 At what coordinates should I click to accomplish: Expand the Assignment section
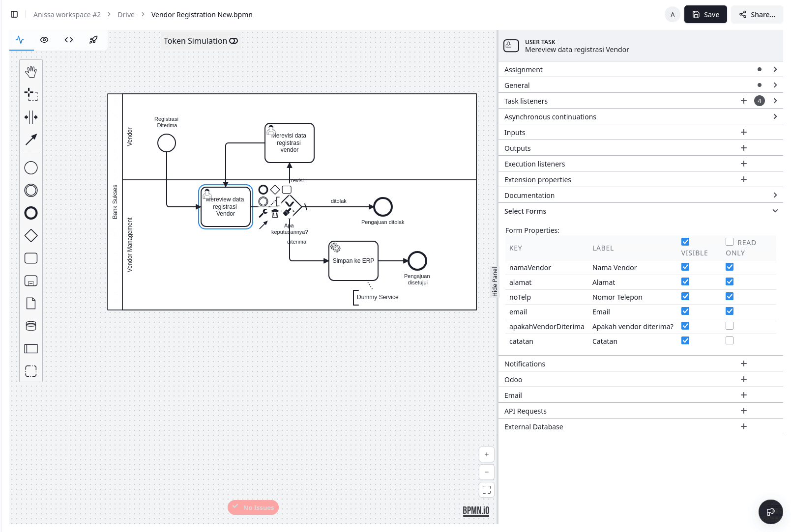pos(775,70)
